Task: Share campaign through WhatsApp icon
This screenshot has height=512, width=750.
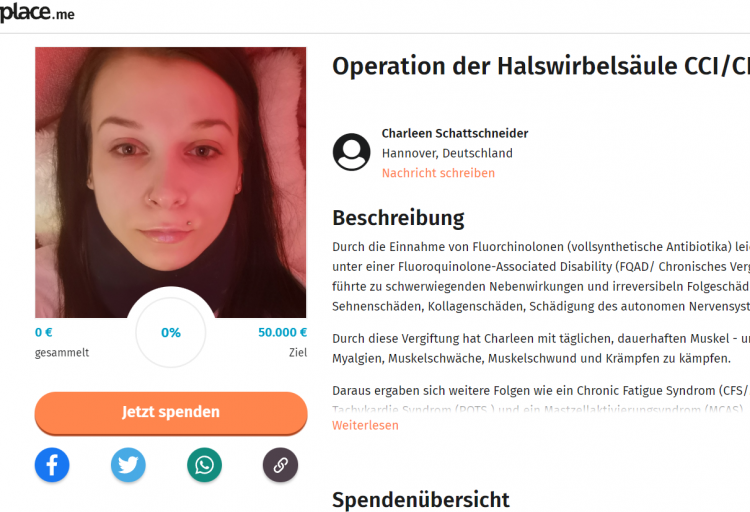Action: [204, 465]
